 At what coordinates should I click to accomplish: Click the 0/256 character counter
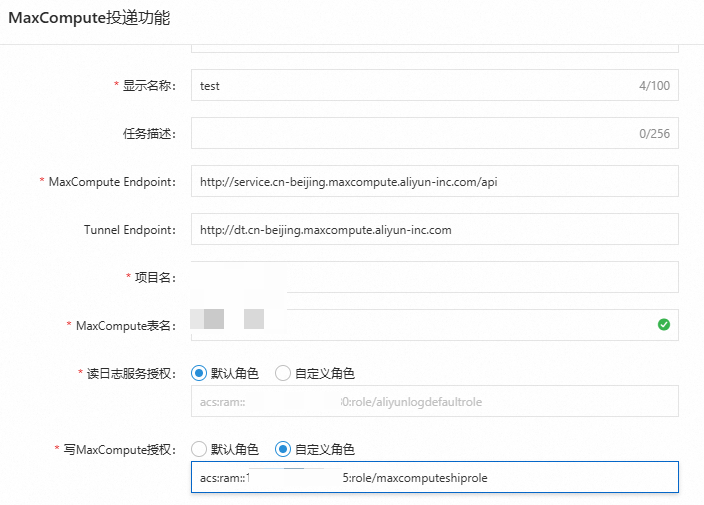(654, 134)
